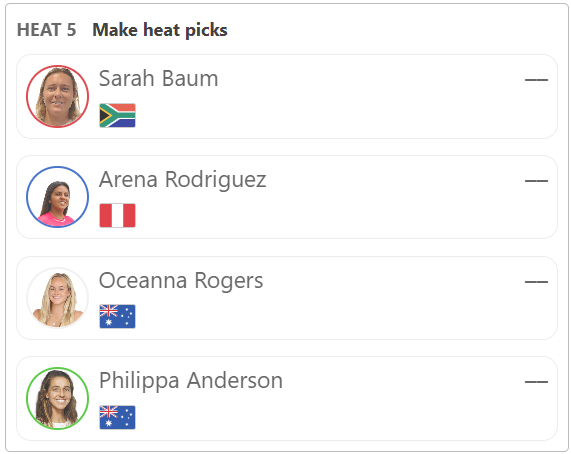The width and height of the screenshot is (571, 454).
Task: Click the dash next to Sarah Baum
Action: coord(536,80)
